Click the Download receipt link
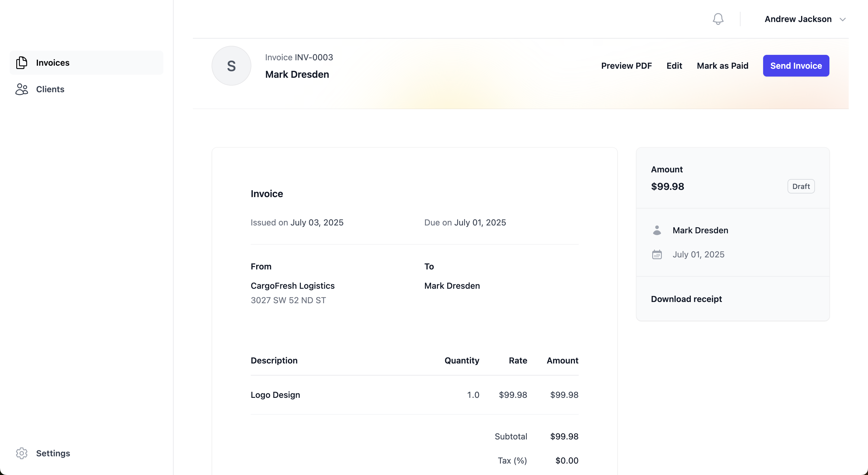Viewport: 868px width, 475px height. (x=686, y=299)
